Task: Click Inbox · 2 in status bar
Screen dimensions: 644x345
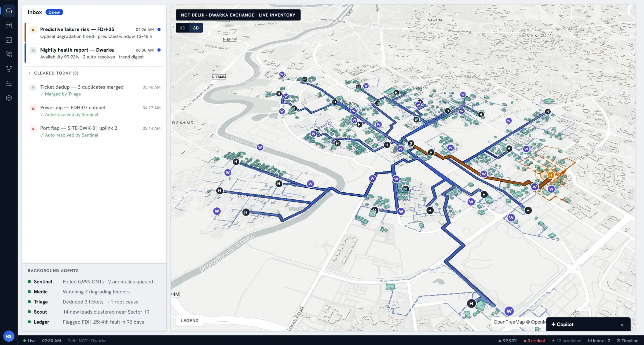Action: (599, 340)
